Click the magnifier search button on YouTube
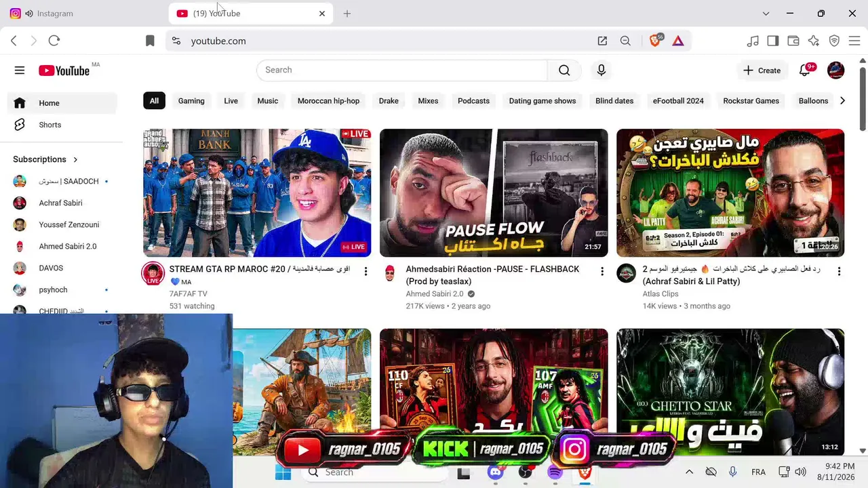This screenshot has height=488, width=868. tap(564, 70)
